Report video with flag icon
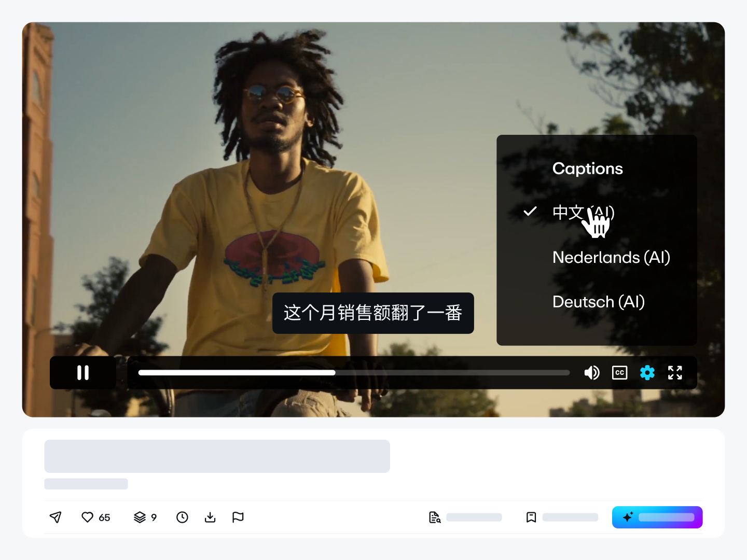The image size is (747, 560). click(238, 517)
